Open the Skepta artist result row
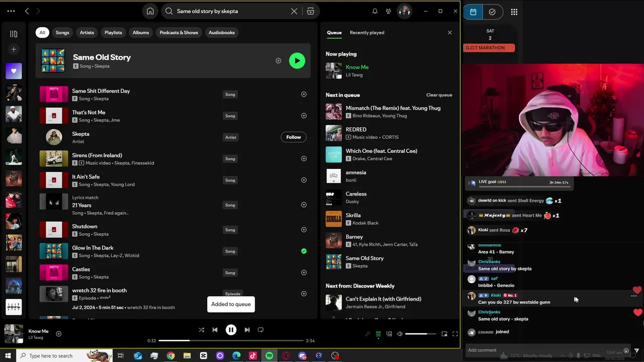 [173, 137]
